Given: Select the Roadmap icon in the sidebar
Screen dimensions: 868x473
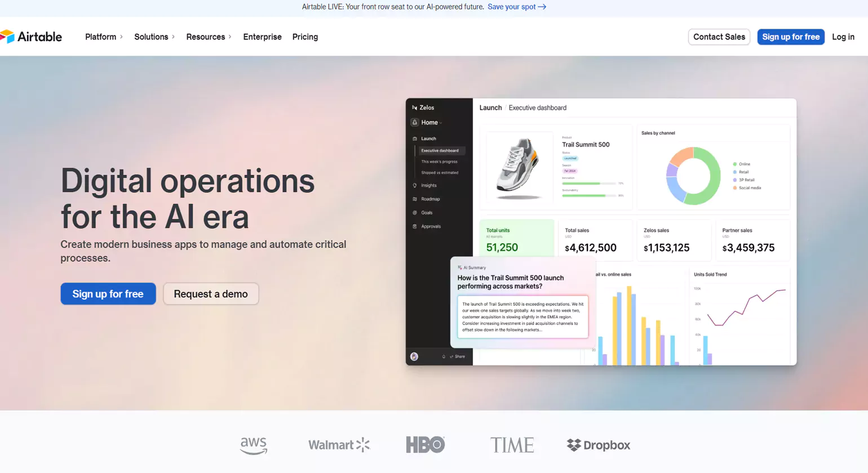Looking at the screenshot, I should click(415, 199).
